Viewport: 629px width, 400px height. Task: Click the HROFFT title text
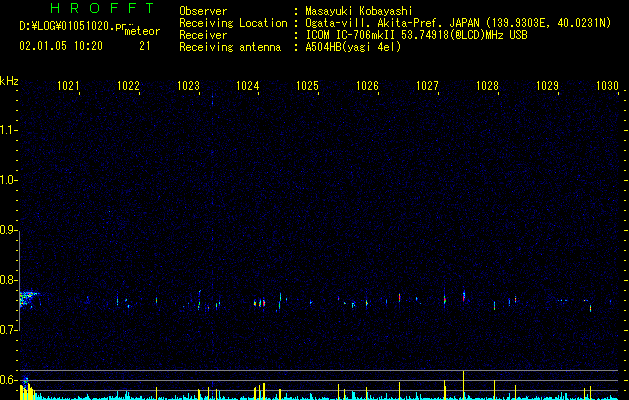pos(102,8)
